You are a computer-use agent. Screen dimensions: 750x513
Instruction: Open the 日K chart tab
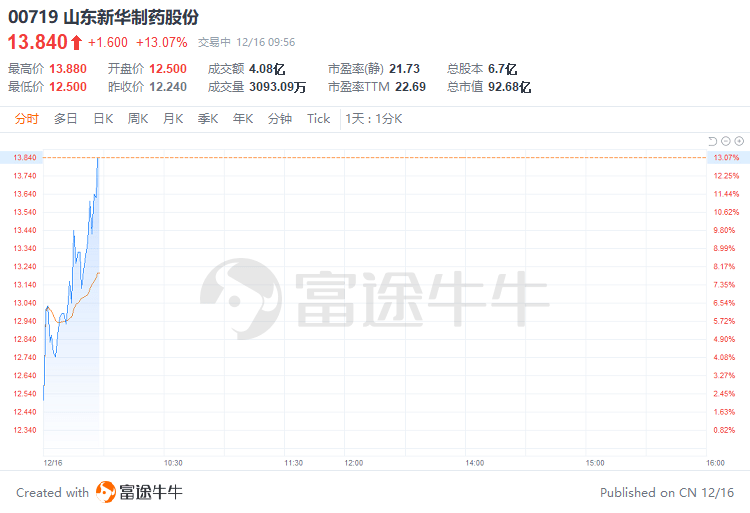coord(103,119)
